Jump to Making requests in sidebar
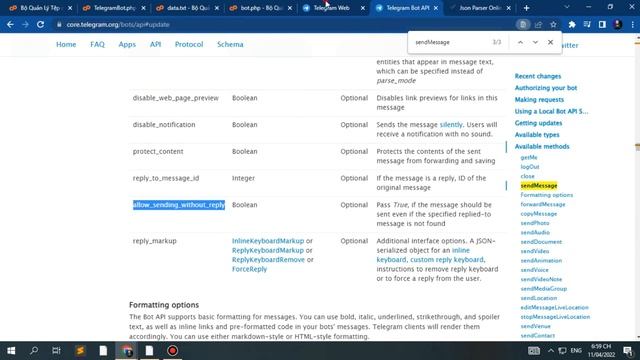640x360 pixels. coord(539,100)
